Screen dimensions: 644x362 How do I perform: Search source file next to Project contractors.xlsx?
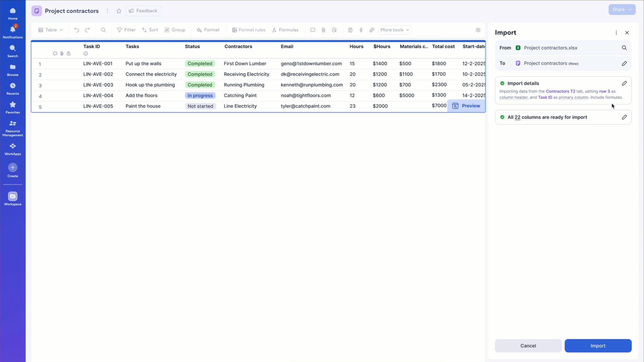tap(624, 48)
